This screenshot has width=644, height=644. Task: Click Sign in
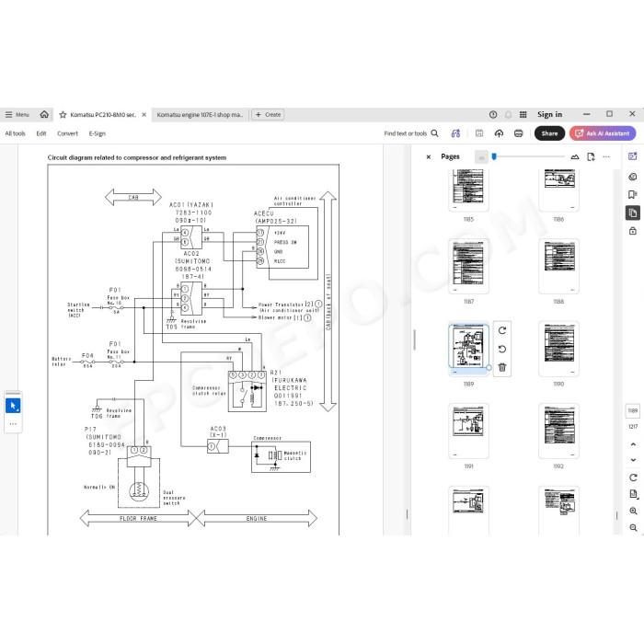tap(549, 115)
